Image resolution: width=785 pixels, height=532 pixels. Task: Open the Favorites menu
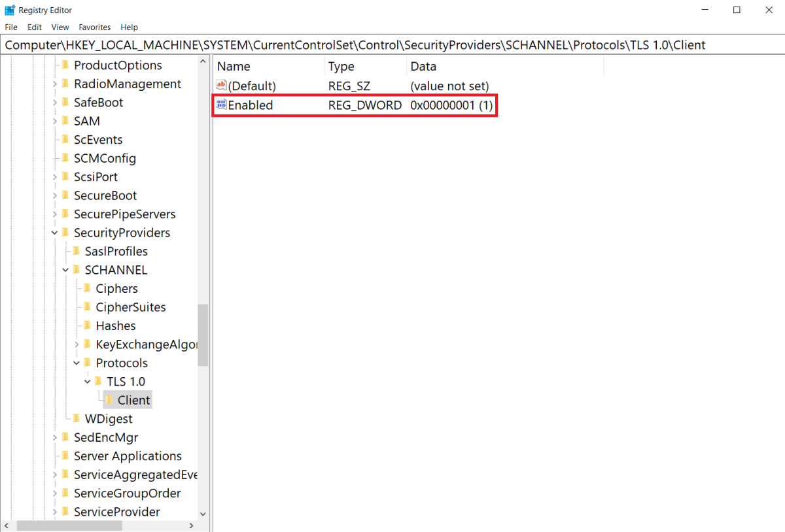(x=94, y=27)
